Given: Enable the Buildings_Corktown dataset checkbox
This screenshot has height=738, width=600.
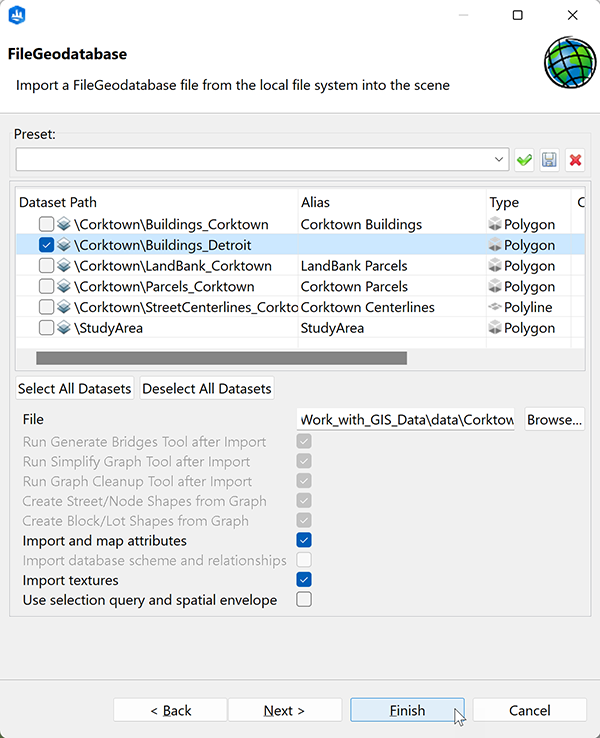Looking at the screenshot, I should [46, 225].
